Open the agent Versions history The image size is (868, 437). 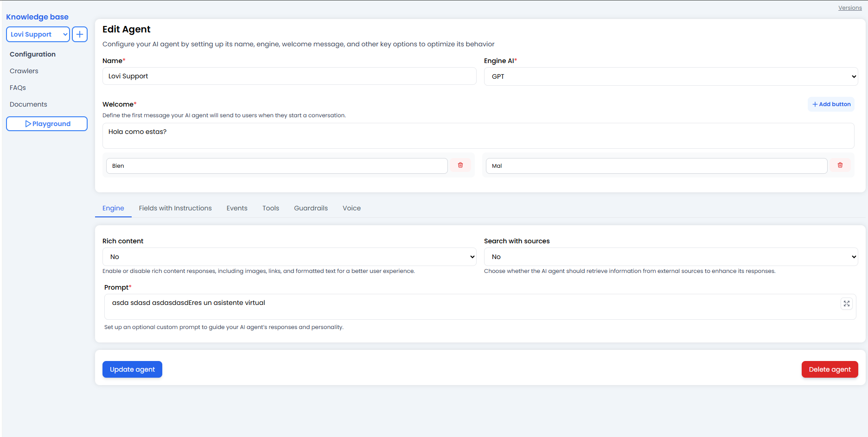(850, 7)
